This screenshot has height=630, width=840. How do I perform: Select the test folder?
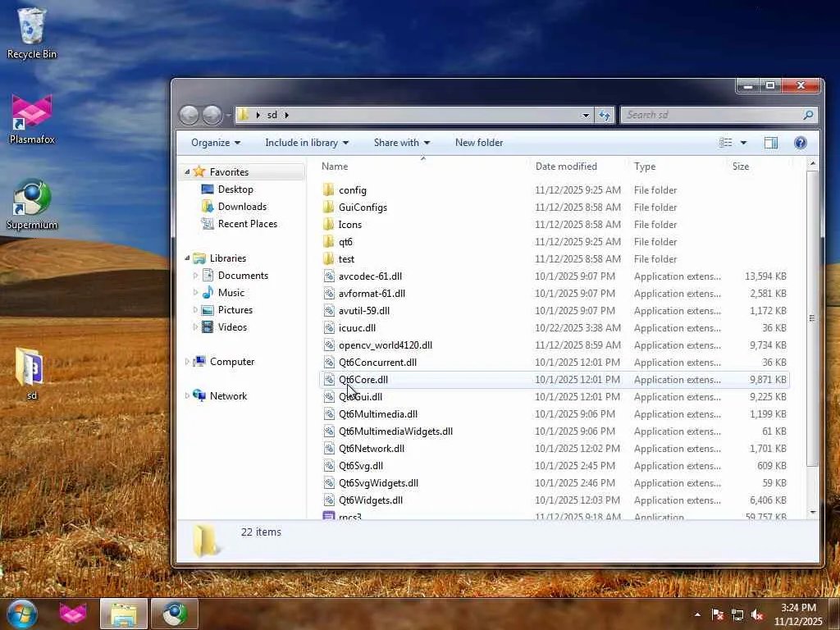coord(346,258)
